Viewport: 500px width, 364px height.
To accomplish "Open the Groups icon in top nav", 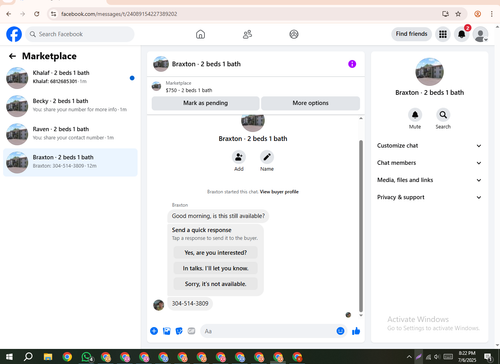I will tap(294, 34).
